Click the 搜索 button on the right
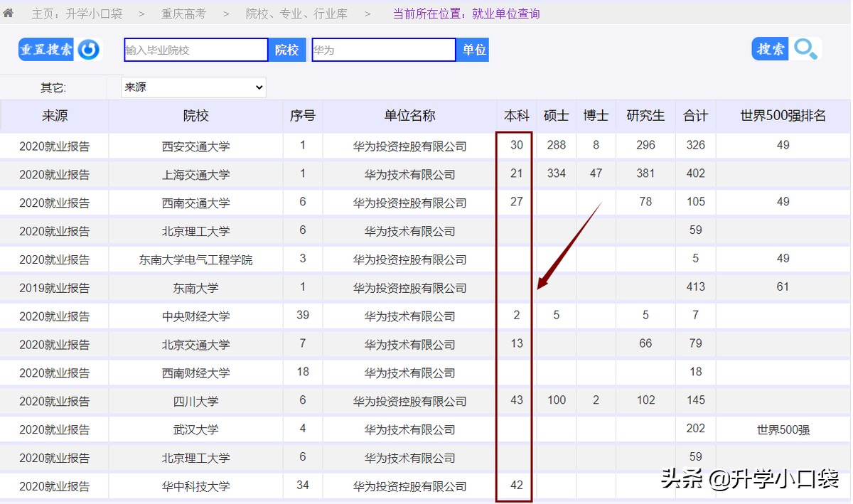The image size is (853, 504). pyautogui.click(x=770, y=48)
